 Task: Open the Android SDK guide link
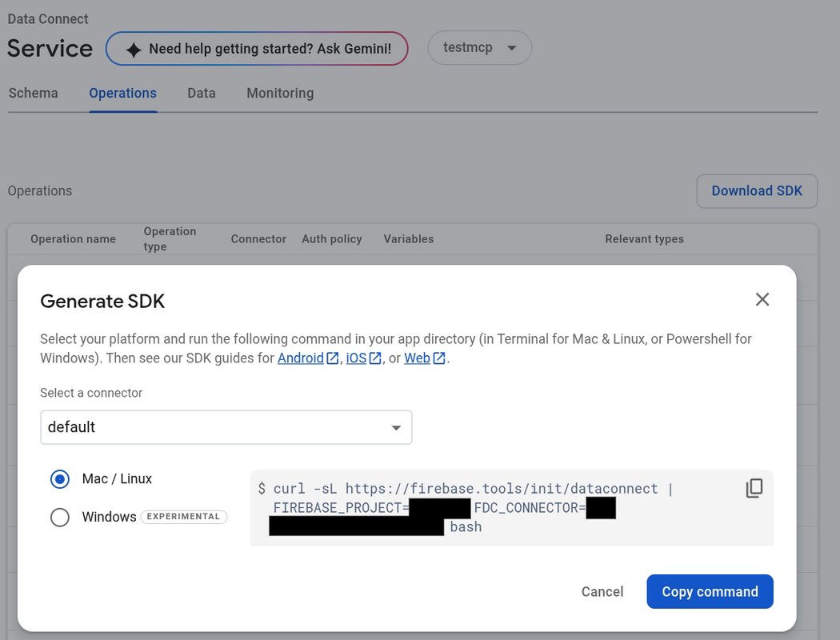(x=300, y=358)
